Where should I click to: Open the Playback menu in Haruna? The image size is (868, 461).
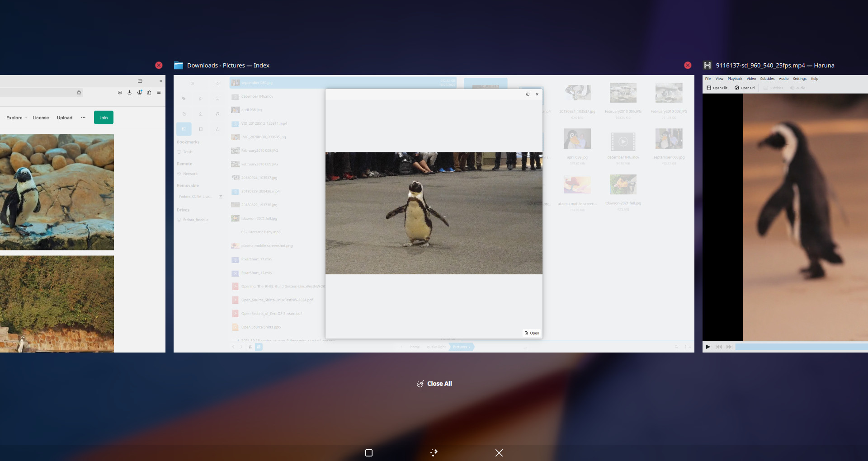[x=735, y=79]
